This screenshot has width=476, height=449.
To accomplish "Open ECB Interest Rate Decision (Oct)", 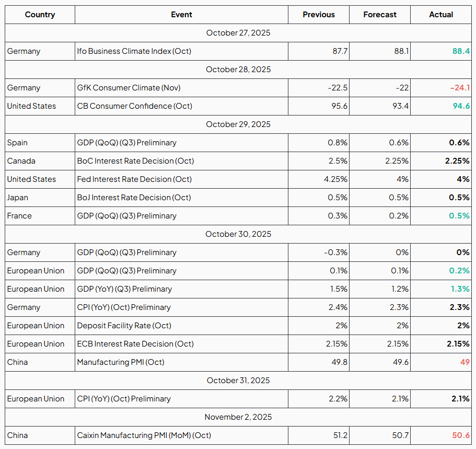I will point(135,344).
